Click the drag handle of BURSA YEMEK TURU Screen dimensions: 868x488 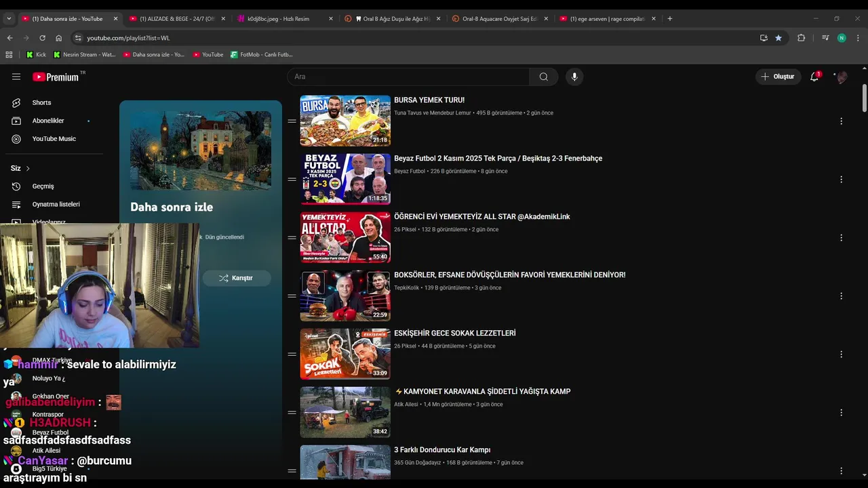[292, 121]
